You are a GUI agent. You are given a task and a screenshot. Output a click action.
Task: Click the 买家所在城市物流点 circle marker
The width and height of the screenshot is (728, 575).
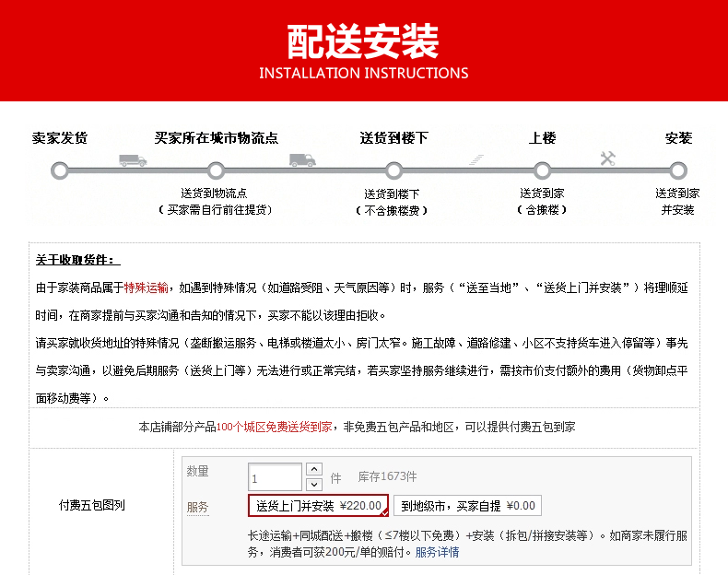tap(216, 170)
